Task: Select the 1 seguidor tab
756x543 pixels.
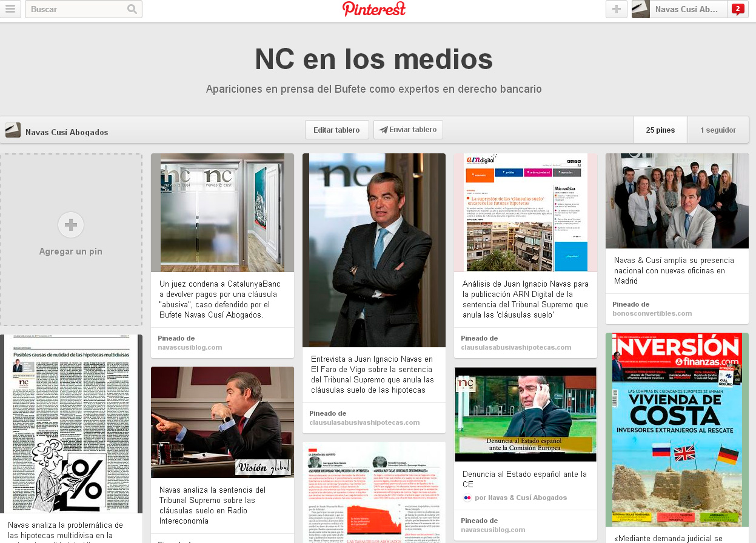Action: (x=718, y=130)
